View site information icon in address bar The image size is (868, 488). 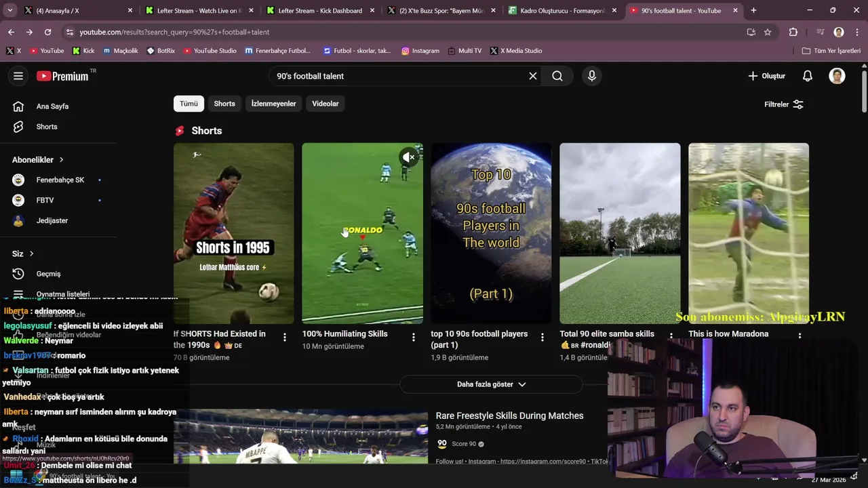pyautogui.click(x=69, y=32)
